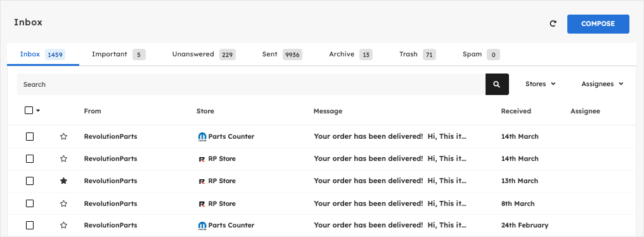Check the 24th February message row
Image resolution: width=644 pixels, height=237 pixels.
click(x=30, y=225)
